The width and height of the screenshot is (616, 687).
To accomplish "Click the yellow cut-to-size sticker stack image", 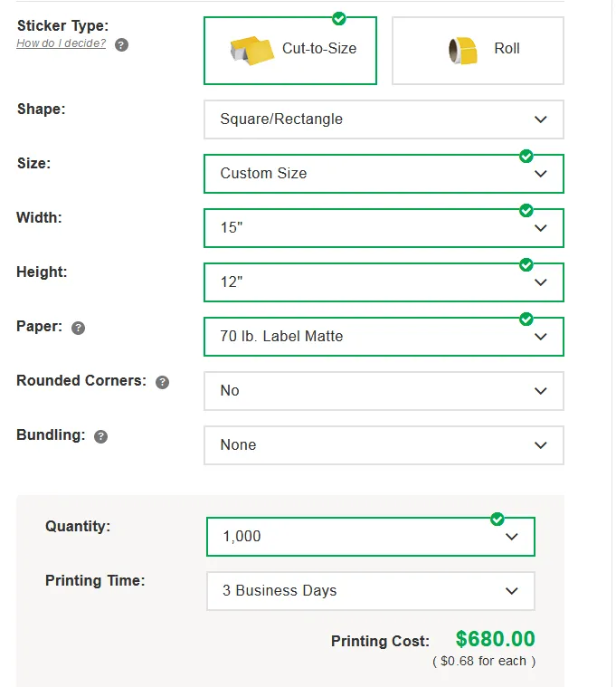I will pos(251,51).
